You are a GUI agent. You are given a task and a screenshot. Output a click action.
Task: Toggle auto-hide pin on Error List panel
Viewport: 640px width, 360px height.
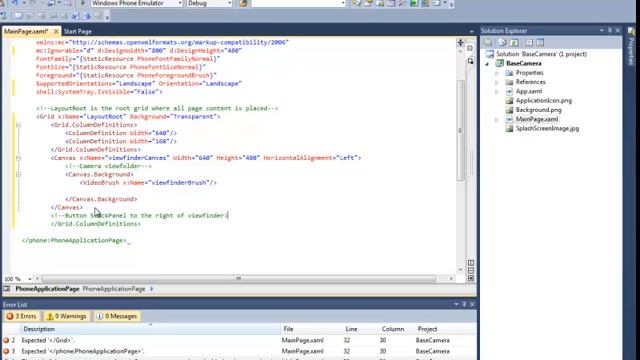pos(464,304)
